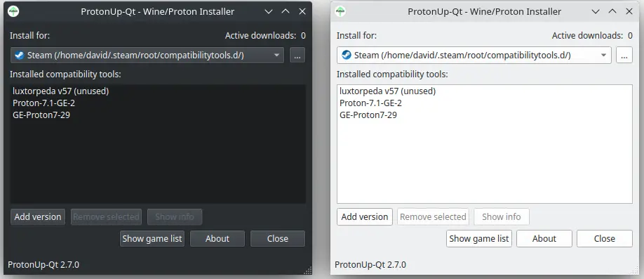This screenshot has height=279, width=644.
Task: Click Add version in the light window
Action: click(x=365, y=217)
